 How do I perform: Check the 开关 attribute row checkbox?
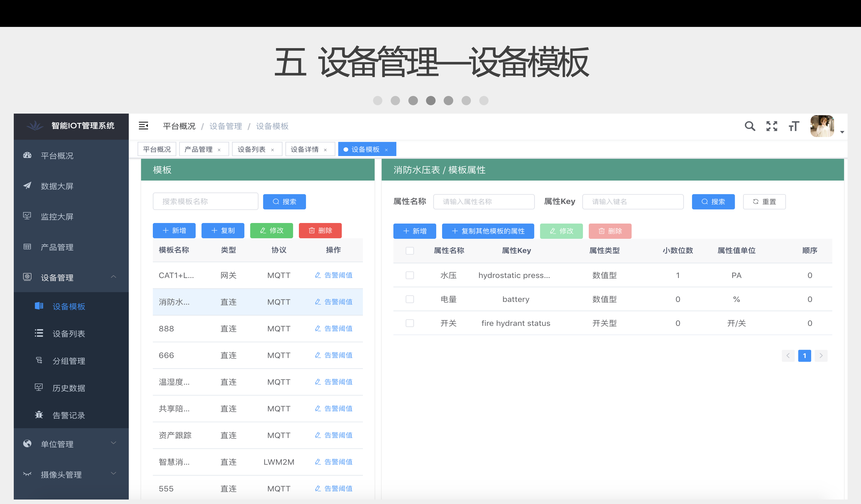click(410, 323)
